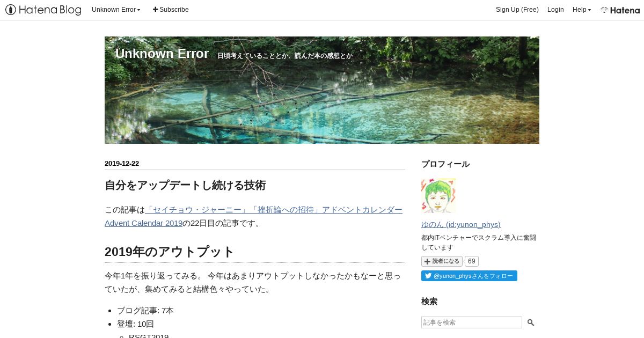Open the 2019-12-22 date link
The width and height of the screenshot is (644, 338).
pos(122,164)
